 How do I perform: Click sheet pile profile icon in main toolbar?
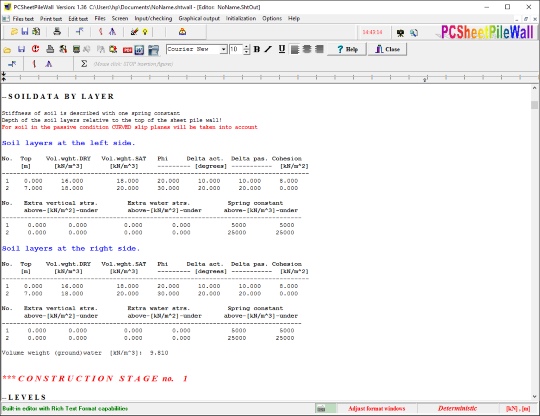80,32
